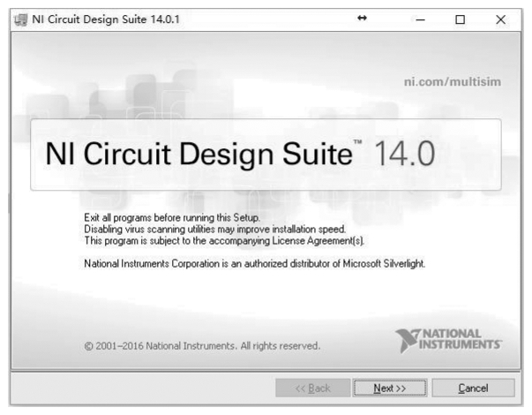
Task: Click the window title 'NI Circuit Design Suite 14.0.1'
Action: click(x=106, y=19)
